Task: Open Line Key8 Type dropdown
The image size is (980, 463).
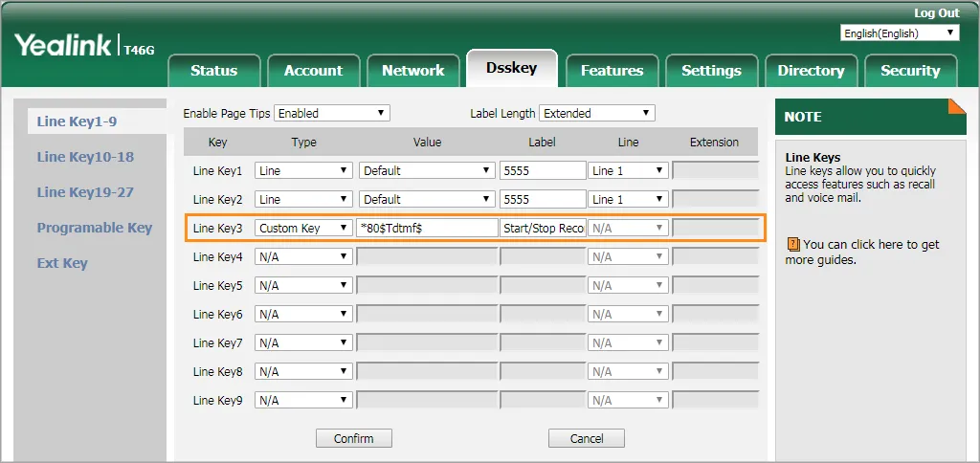Action: 303,372
